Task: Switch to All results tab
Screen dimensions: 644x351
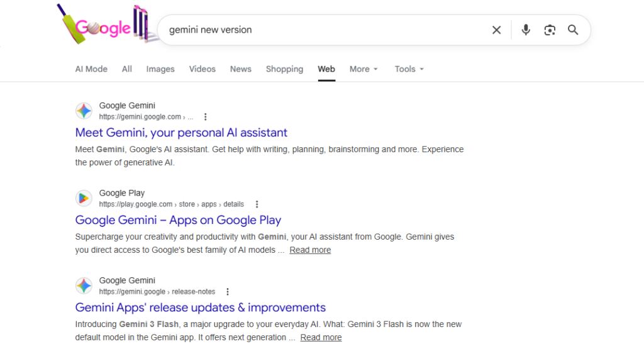Action: (x=127, y=69)
